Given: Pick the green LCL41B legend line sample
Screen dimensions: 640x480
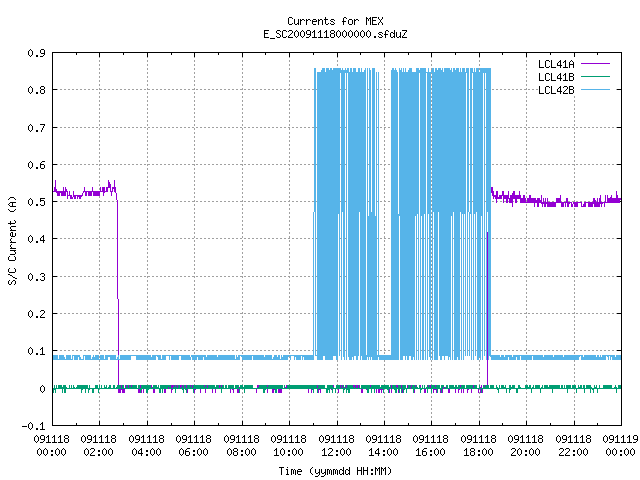Looking at the screenshot, I should (595, 77).
